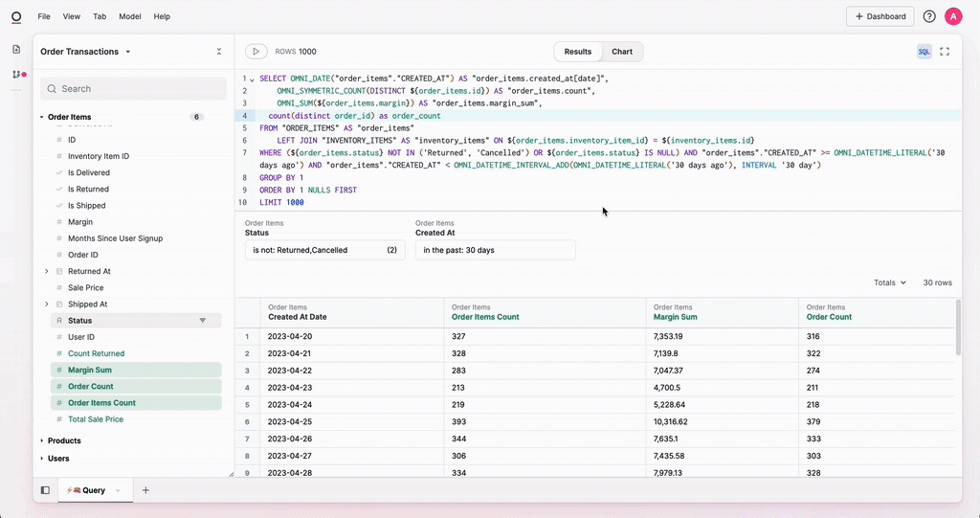Click the 30 rows label

938,282
